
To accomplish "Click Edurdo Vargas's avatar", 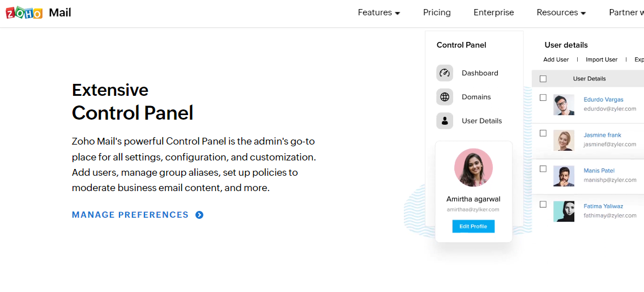I will click(564, 105).
